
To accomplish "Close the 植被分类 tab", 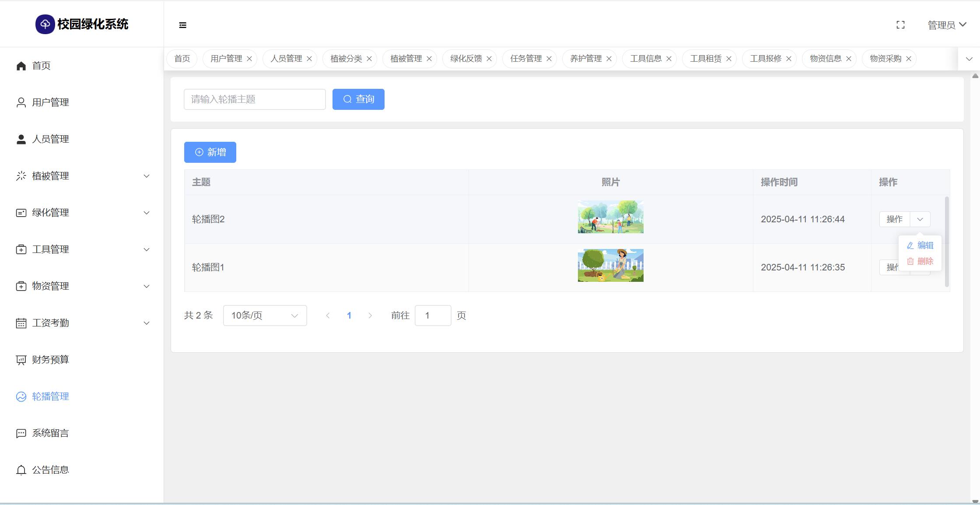I will click(x=369, y=59).
